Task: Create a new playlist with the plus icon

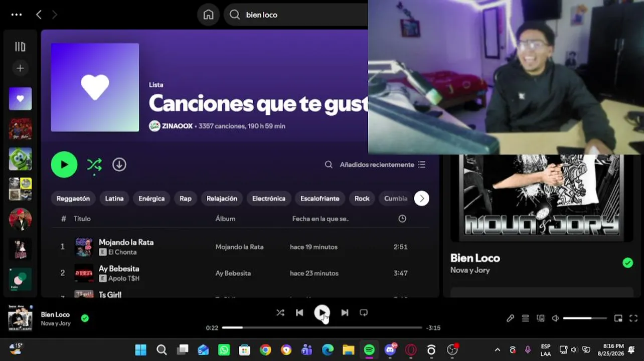Action: click(20, 68)
